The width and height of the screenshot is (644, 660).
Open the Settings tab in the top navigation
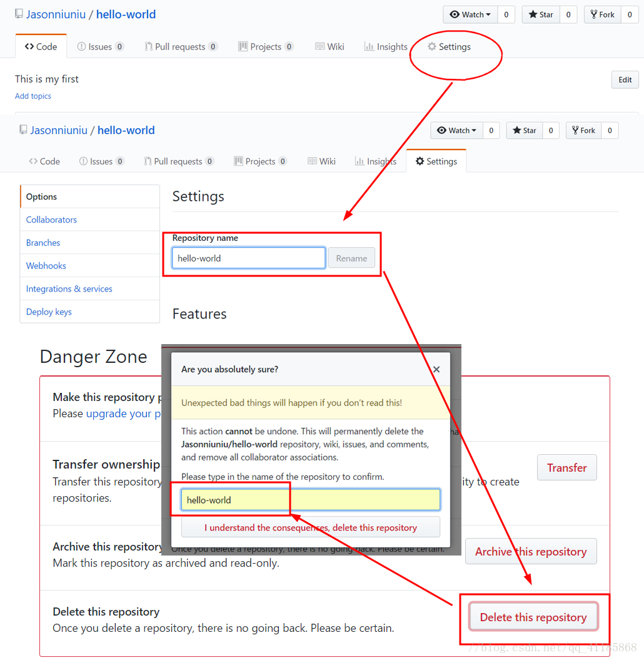(450, 47)
